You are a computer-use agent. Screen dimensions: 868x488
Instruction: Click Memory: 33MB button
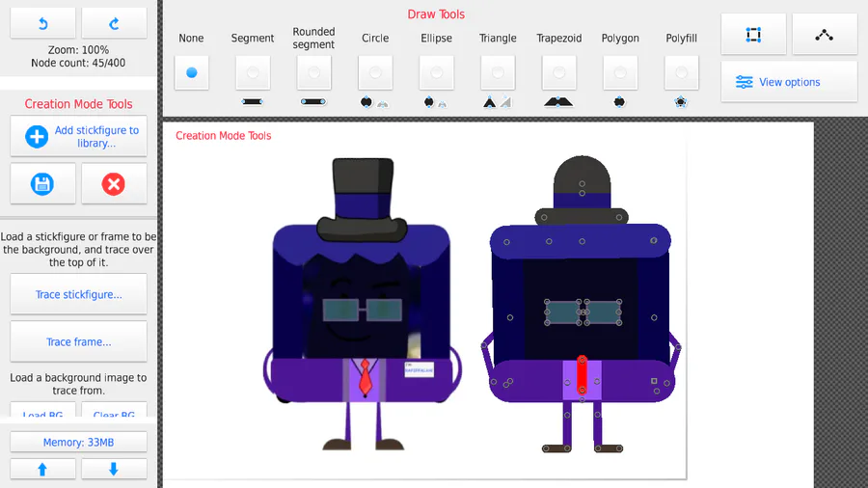(x=78, y=442)
